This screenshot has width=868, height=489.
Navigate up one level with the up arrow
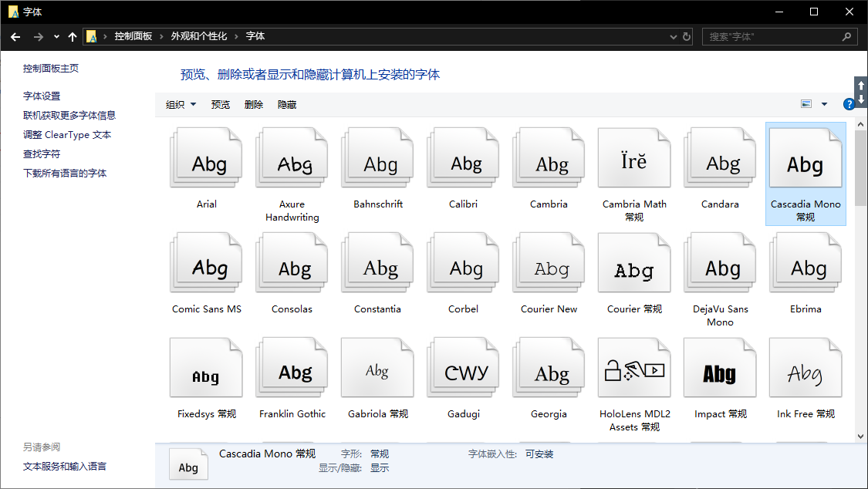(72, 36)
